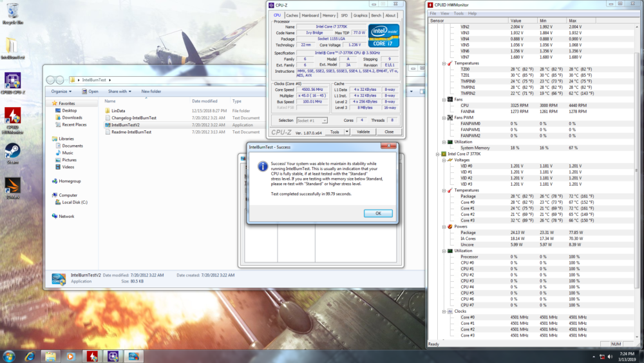Open Socket #1 selection dropdown in CPU-Z
644x363 pixels.
312,121
